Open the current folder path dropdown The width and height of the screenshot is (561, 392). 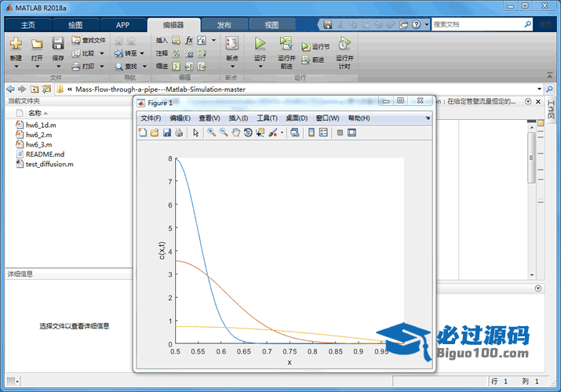(x=539, y=89)
